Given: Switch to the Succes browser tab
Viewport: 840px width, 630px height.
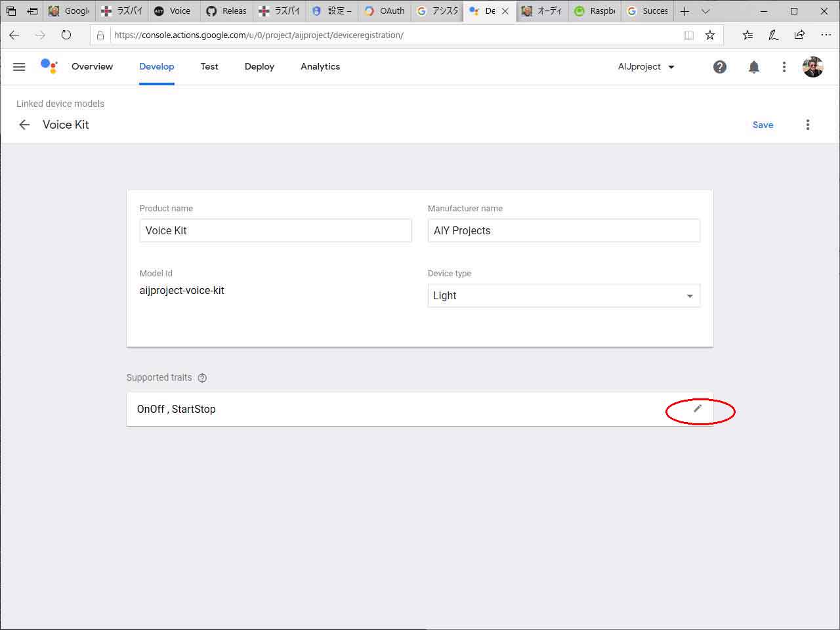Looking at the screenshot, I should click(647, 11).
